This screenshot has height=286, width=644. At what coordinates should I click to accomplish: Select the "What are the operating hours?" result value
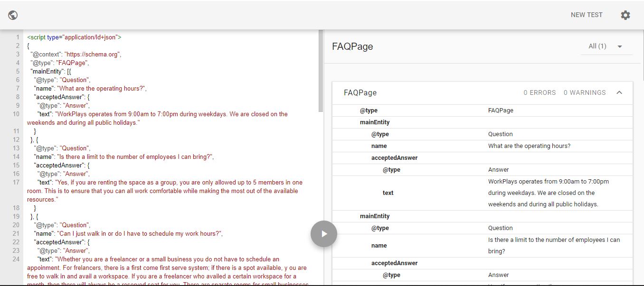pos(529,146)
